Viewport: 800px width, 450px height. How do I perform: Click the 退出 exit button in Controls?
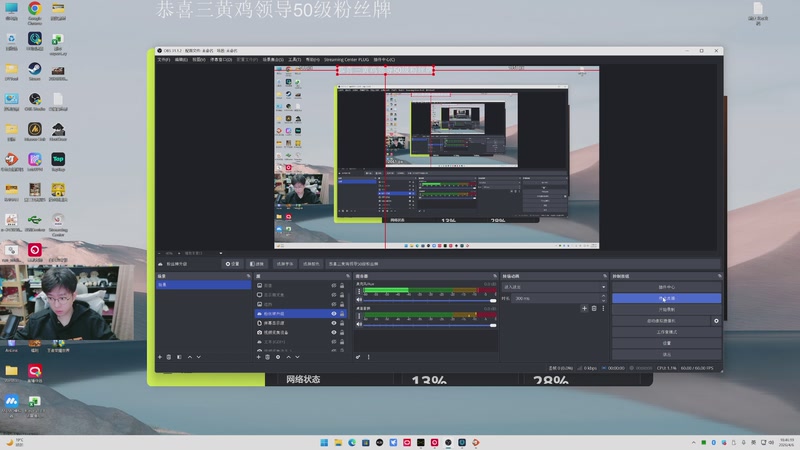coord(666,355)
